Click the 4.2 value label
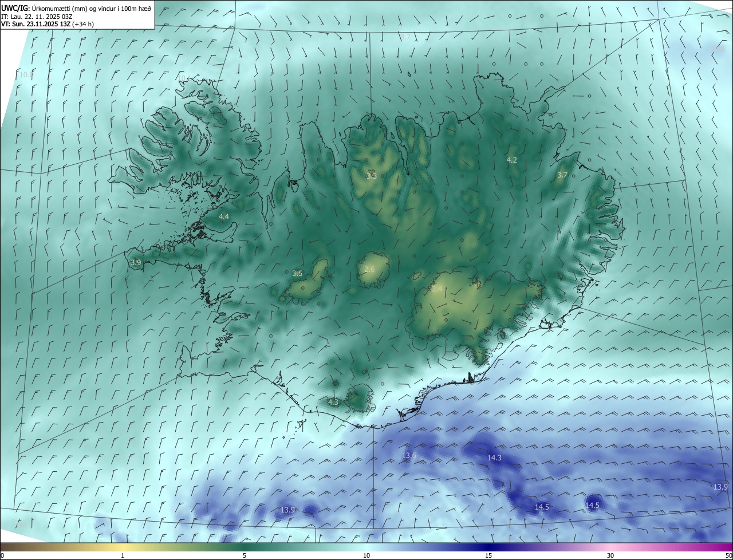This screenshot has height=560, width=733. tap(512, 160)
